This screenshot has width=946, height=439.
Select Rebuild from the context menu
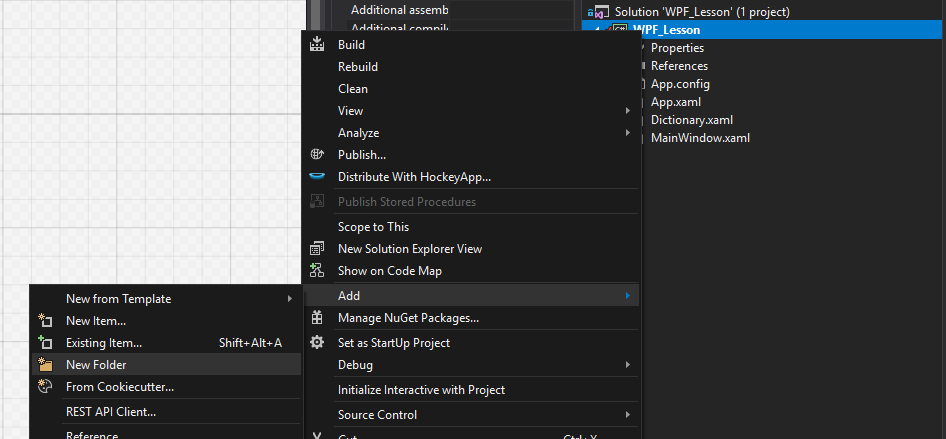click(x=471, y=66)
